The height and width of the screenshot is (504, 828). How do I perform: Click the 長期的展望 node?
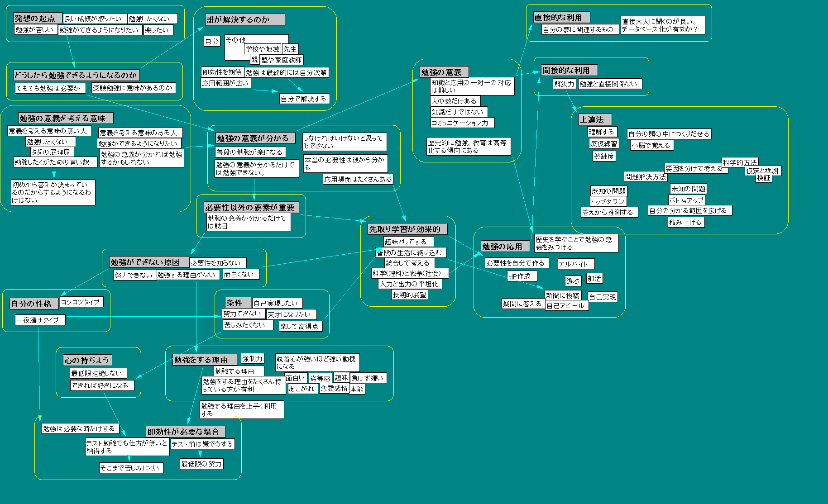coord(409,295)
